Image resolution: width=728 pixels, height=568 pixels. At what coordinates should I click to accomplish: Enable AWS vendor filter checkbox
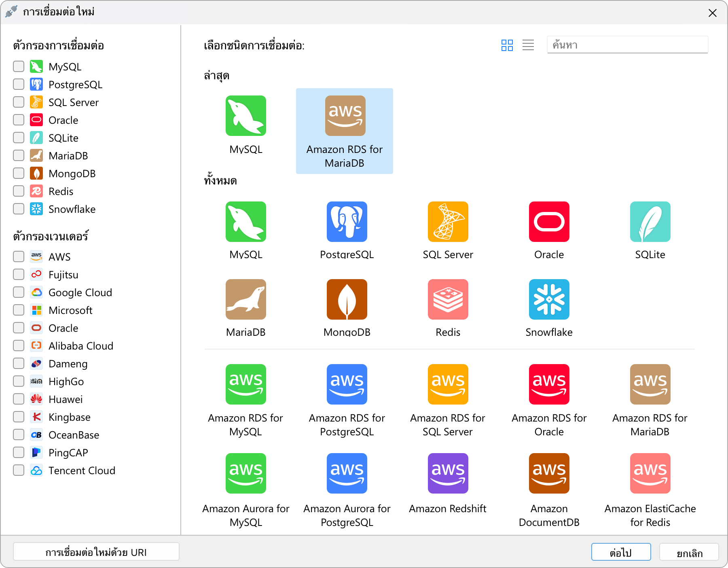(19, 256)
